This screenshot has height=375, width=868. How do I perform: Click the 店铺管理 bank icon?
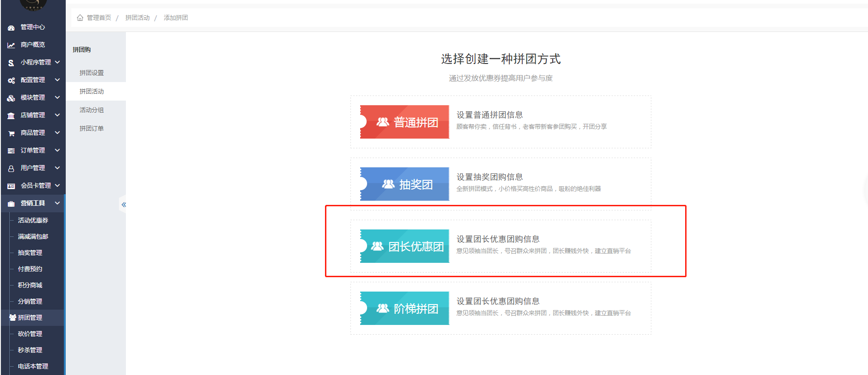(11, 116)
